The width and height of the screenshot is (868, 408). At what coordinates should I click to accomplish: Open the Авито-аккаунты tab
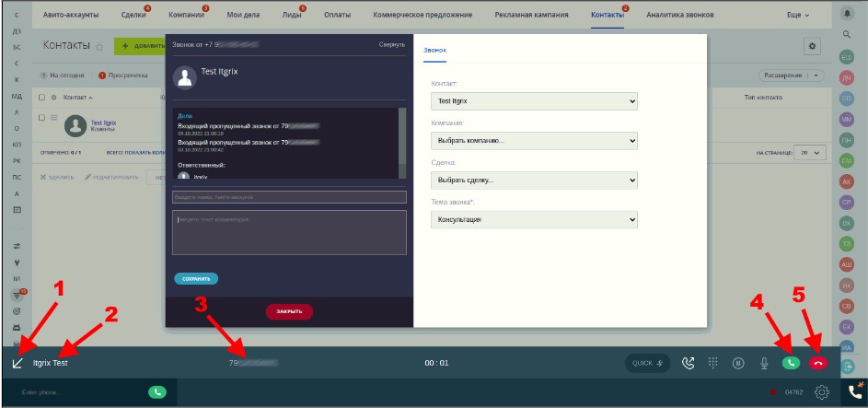point(71,15)
